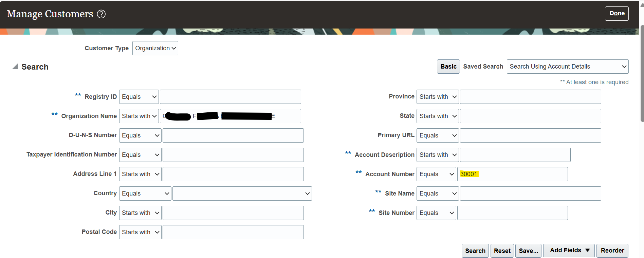The height and width of the screenshot is (258, 644).
Task: Click the Address Line 1 input field
Action: (233, 174)
